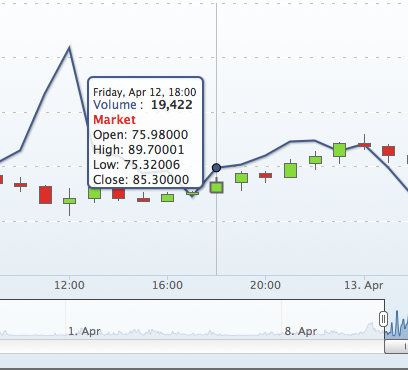
Task: Click the volume line peak above 12:00
Action: [x=69, y=48]
